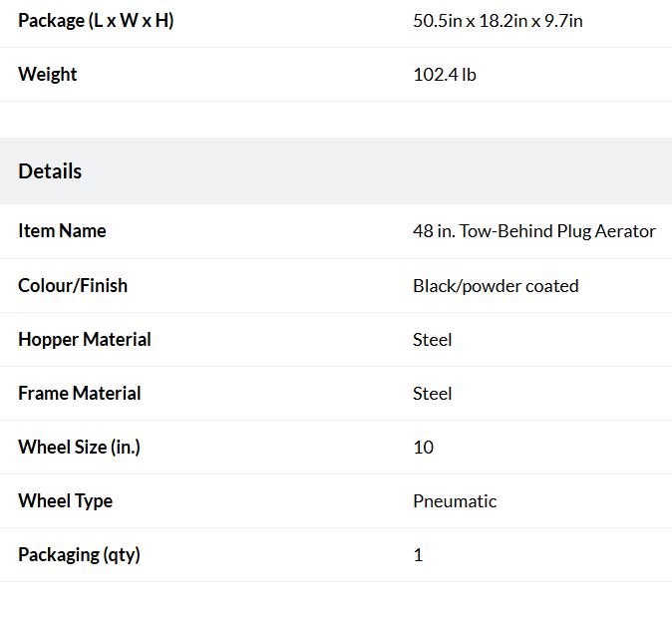Image resolution: width=672 pixels, height=617 pixels.
Task: Click the packaging quantity value 1
Action: pos(419,555)
